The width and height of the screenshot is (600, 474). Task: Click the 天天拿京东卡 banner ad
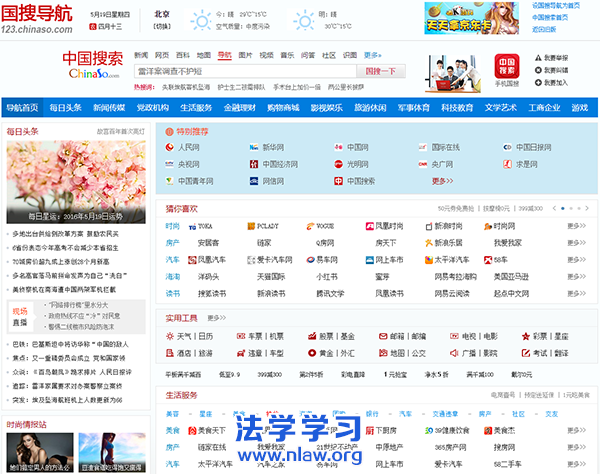pyautogui.click(x=471, y=18)
